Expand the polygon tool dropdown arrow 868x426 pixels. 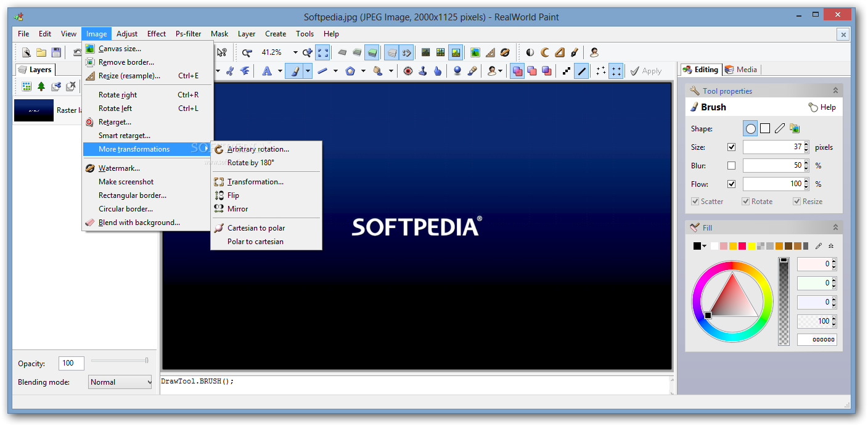(x=363, y=71)
